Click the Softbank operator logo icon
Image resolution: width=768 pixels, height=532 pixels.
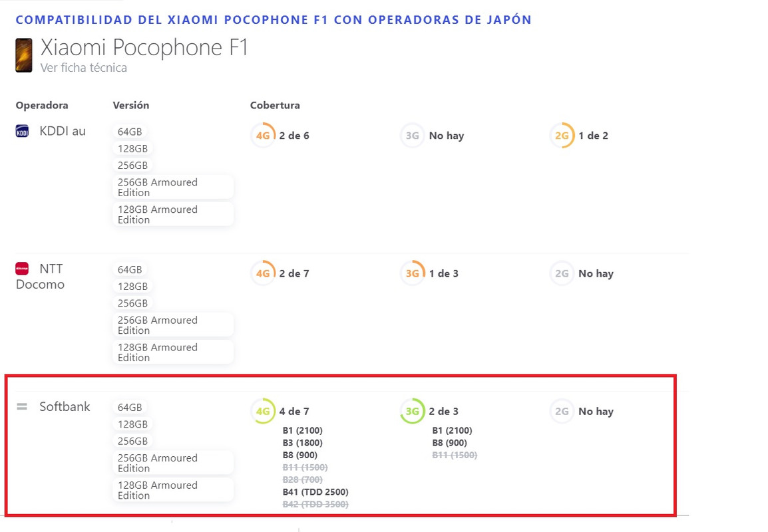click(22, 407)
